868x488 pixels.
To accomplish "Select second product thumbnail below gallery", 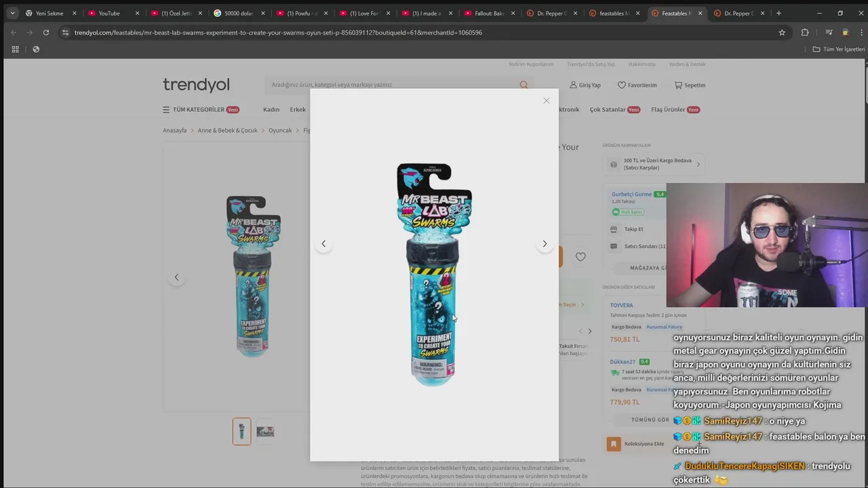I will [x=265, y=432].
